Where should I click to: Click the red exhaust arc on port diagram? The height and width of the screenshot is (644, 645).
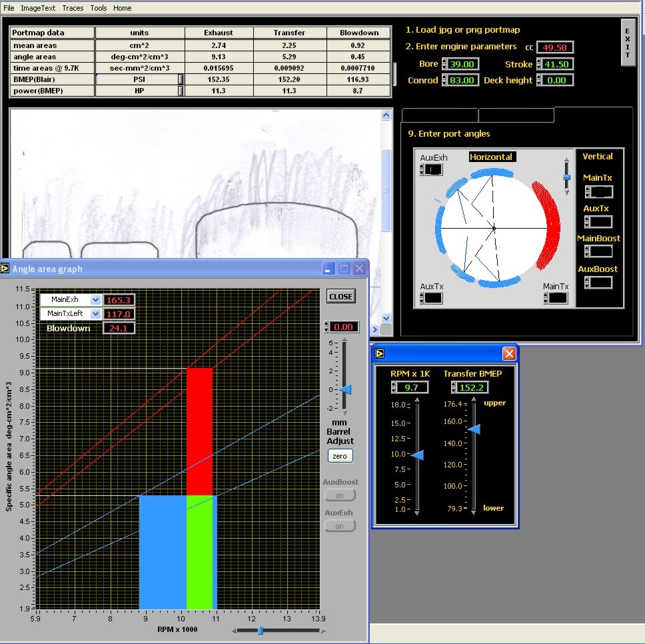(550, 226)
